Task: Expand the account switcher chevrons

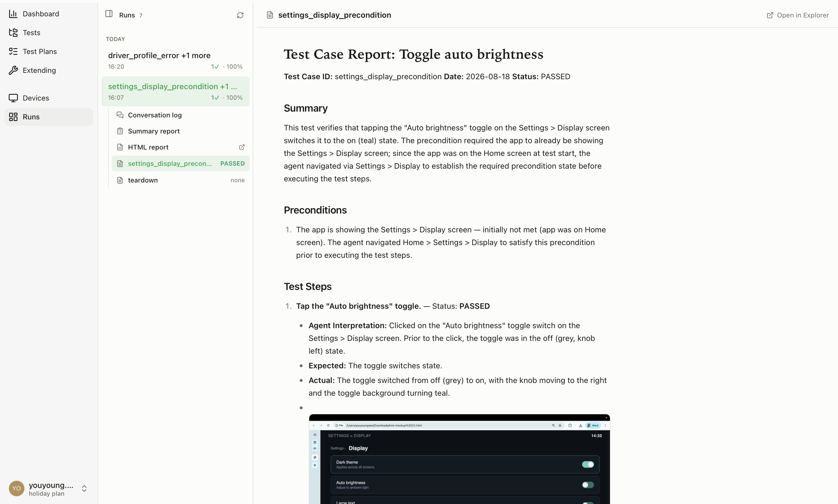Action: click(84, 488)
